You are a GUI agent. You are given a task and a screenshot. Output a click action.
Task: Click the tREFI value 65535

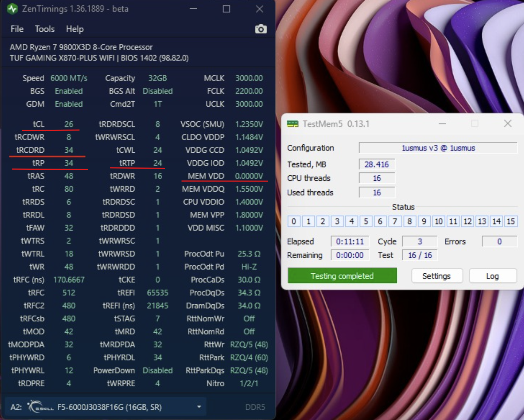(158, 293)
